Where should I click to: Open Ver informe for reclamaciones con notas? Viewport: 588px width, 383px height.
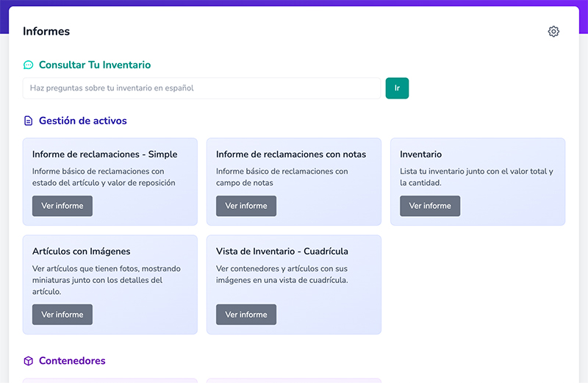click(x=246, y=206)
